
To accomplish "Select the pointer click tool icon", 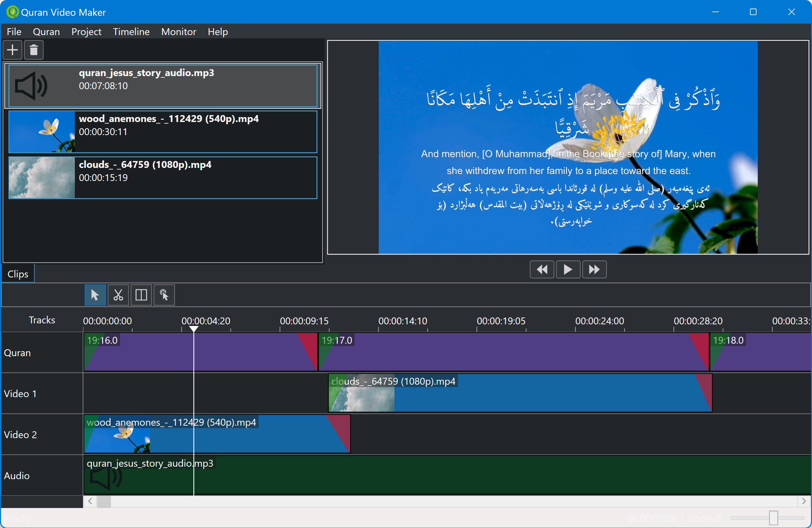I will [x=164, y=295].
